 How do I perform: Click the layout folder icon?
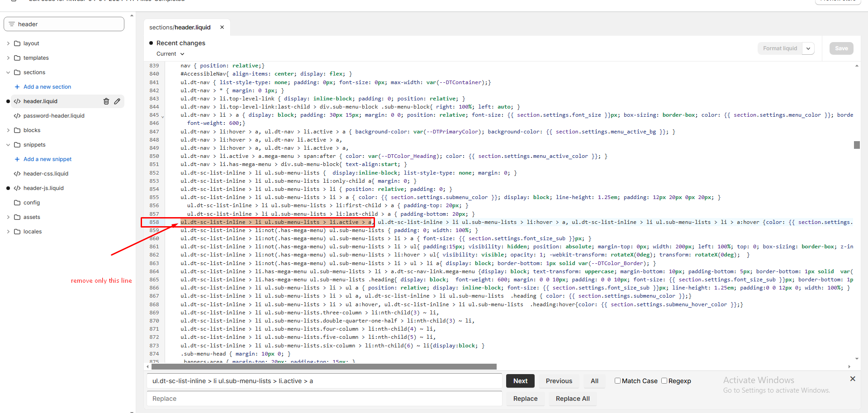tap(17, 43)
